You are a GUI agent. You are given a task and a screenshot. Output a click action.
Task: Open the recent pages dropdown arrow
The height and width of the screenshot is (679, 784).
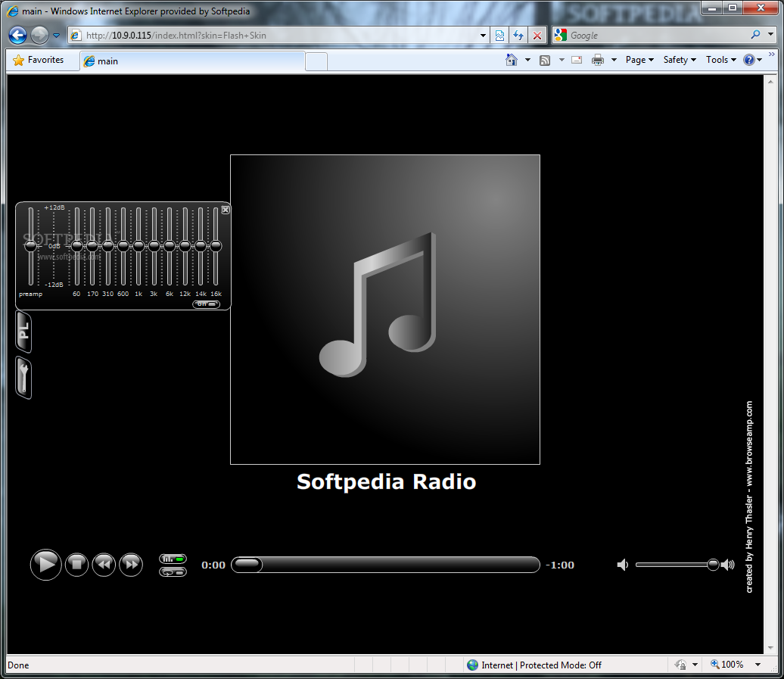(x=56, y=36)
